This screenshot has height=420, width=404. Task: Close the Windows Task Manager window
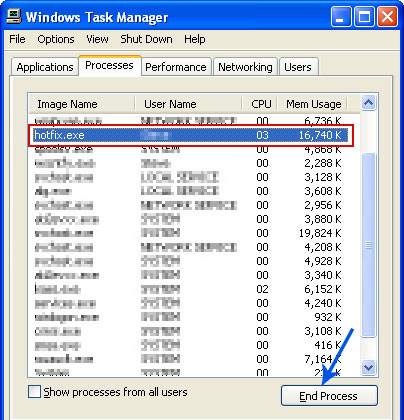pos(387,17)
